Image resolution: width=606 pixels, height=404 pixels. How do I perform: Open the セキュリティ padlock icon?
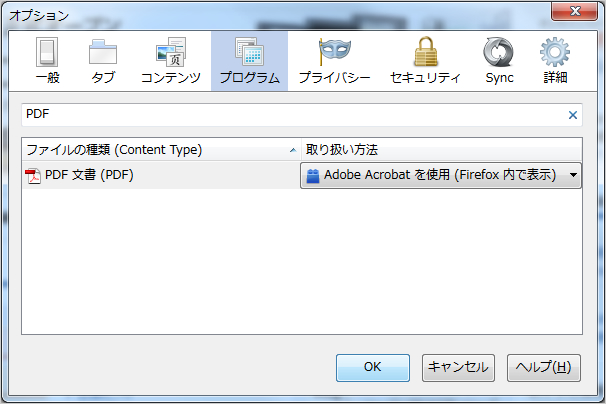click(426, 51)
